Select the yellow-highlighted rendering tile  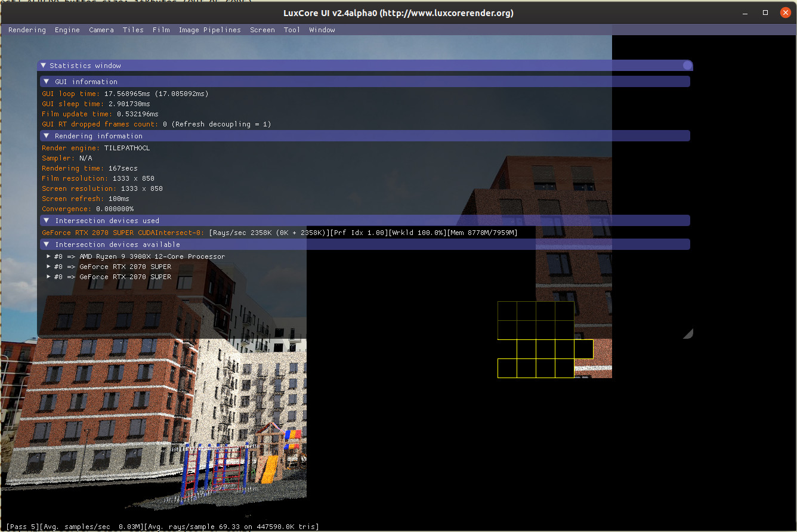coord(584,349)
